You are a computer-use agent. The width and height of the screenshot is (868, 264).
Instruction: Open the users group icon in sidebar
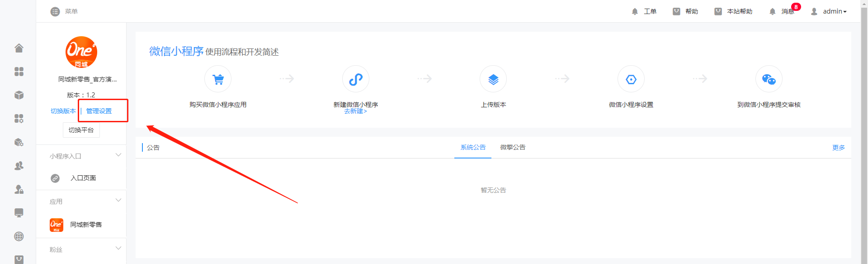[x=19, y=166]
